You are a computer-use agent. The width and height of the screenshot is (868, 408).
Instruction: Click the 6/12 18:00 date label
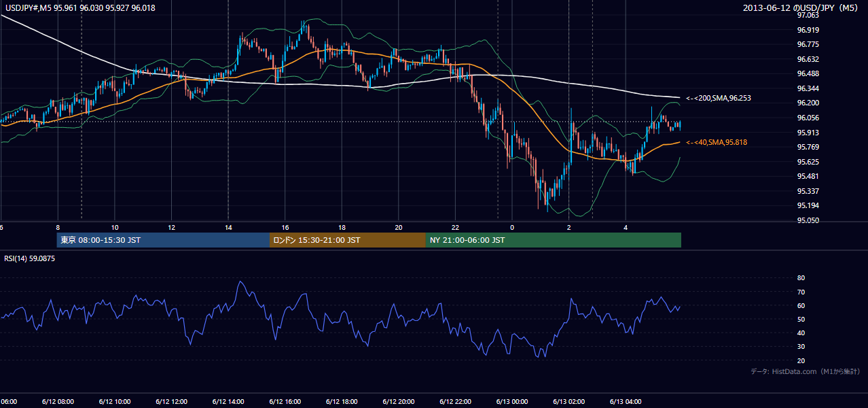point(342,401)
